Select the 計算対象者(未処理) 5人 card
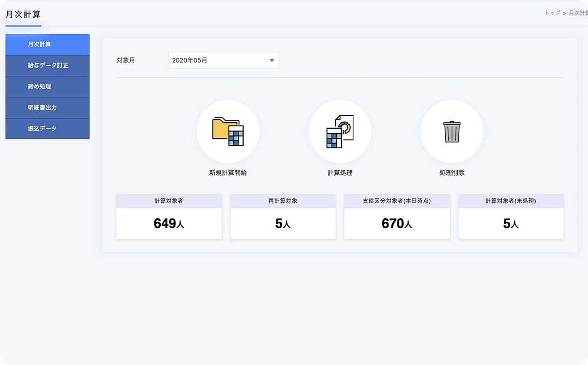The height and width of the screenshot is (365, 588). (x=511, y=217)
